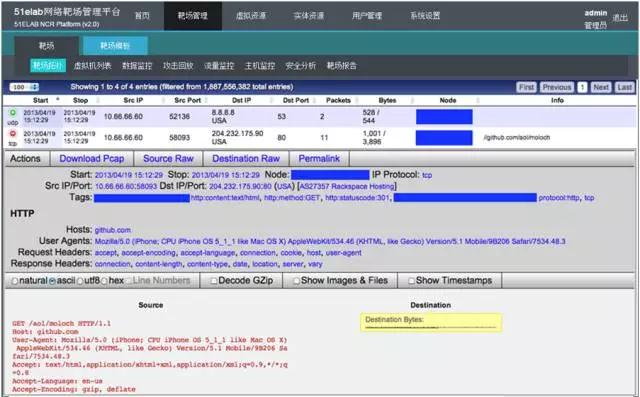
Task: Click the blue Node block in first row
Action: click(444, 117)
